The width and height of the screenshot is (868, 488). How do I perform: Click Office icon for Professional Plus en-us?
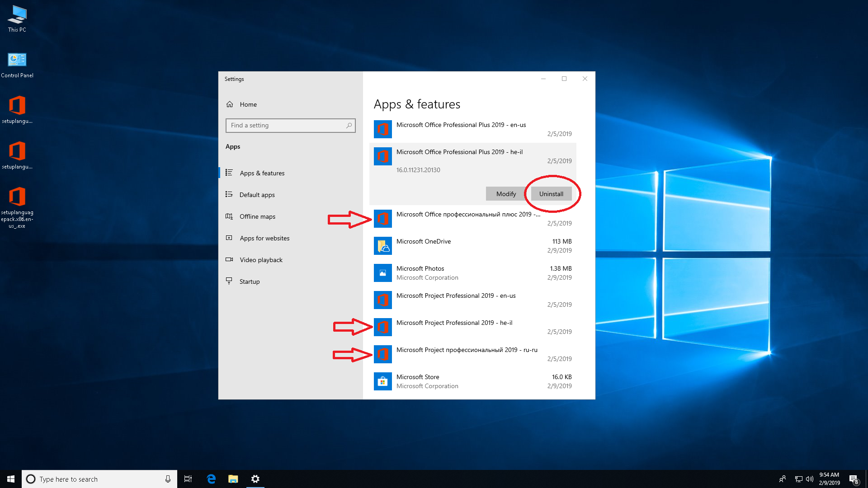click(383, 129)
